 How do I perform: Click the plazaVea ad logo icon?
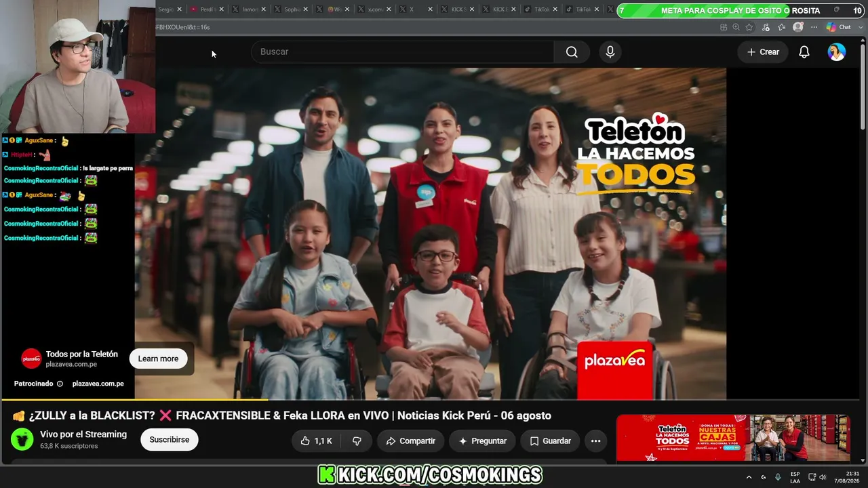(x=31, y=359)
